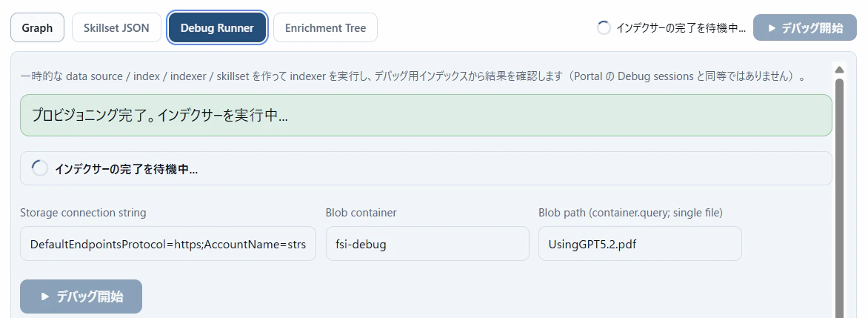Click the green プロビジョニング完了 banner
Image resolution: width=868 pixels, height=318 pixels.
pos(426,115)
